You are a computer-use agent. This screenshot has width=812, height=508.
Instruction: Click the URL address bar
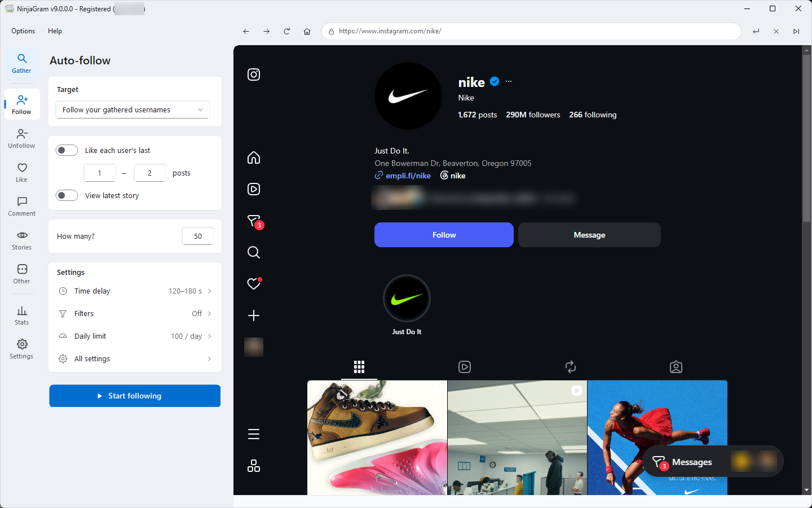pos(531,31)
